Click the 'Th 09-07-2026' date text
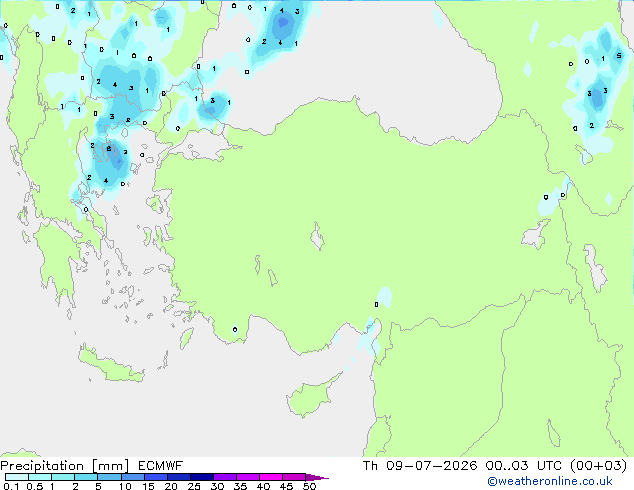Viewport: 634px width, 490px height. (x=419, y=466)
